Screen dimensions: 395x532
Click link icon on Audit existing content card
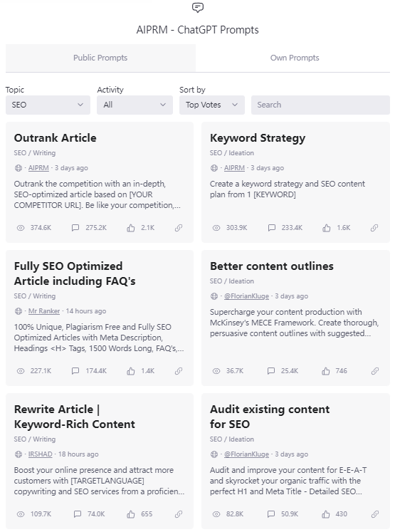374,514
